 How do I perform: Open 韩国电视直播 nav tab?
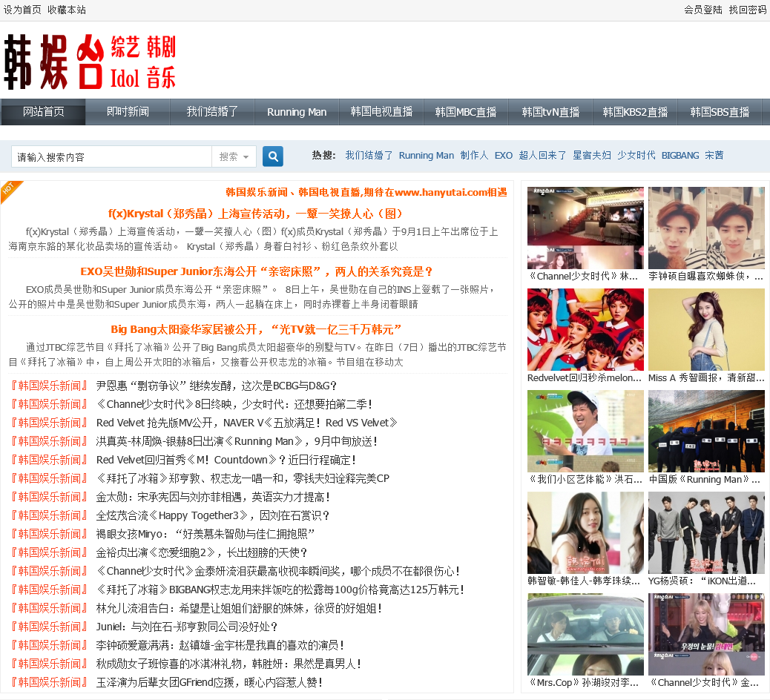[381, 112]
